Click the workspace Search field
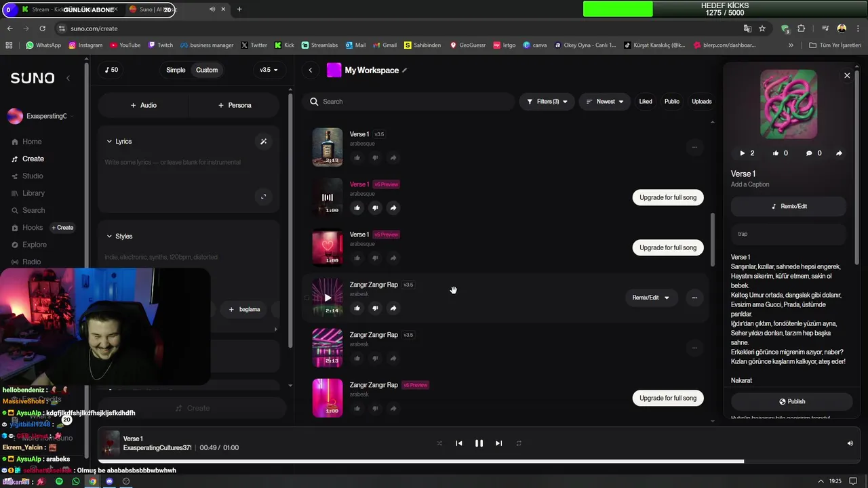Image resolution: width=868 pixels, height=488 pixels. click(409, 102)
